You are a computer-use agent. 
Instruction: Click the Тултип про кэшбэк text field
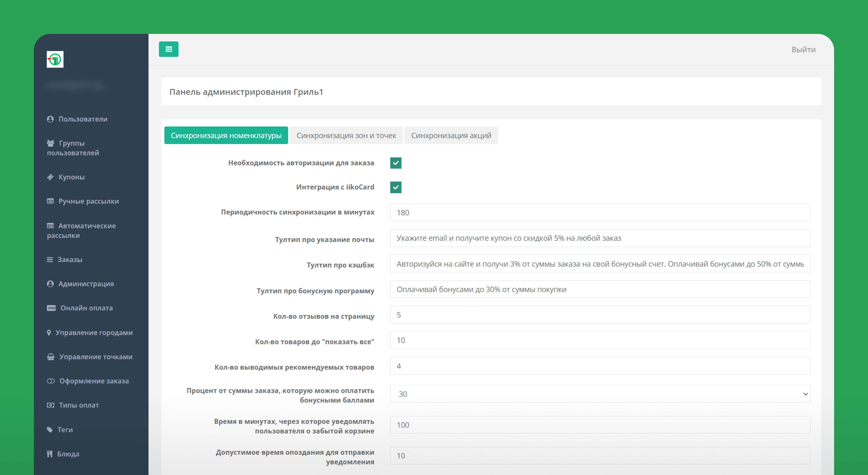(x=600, y=264)
